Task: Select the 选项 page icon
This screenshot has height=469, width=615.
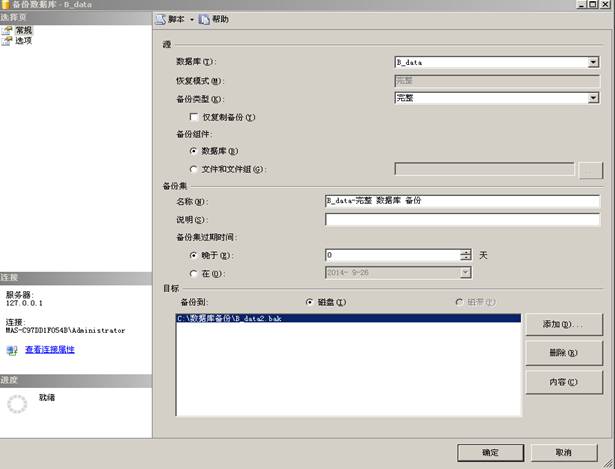Action: (x=7, y=41)
